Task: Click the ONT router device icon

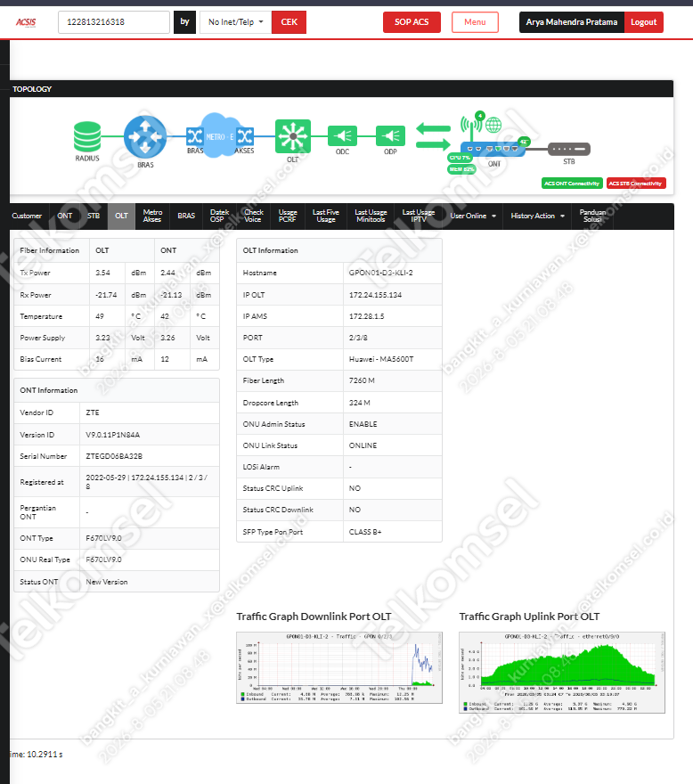Action: pyautogui.click(x=493, y=149)
